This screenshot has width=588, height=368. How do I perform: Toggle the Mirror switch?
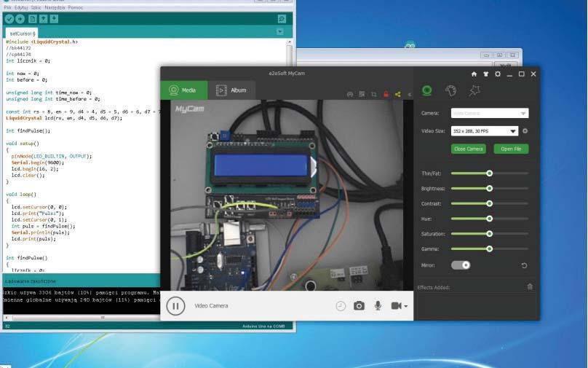click(x=461, y=265)
